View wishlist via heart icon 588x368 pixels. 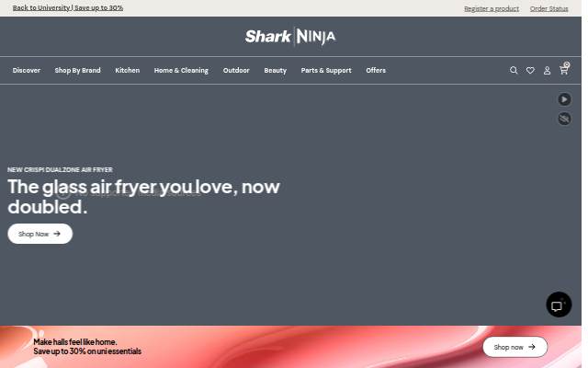[530, 70]
